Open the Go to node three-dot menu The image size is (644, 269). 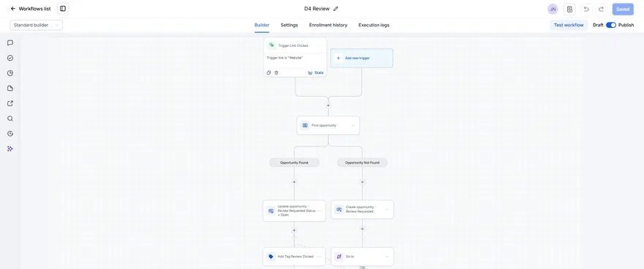pyautogui.click(x=387, y=257)
